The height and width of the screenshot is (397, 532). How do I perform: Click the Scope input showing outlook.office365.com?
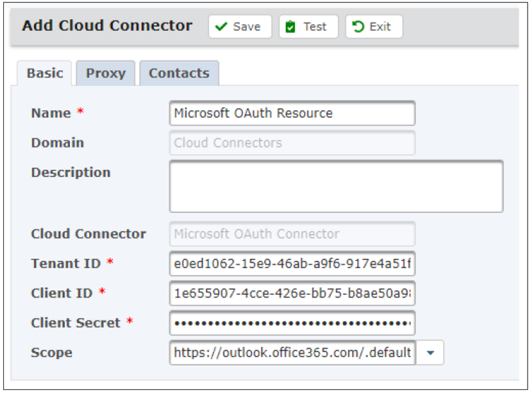point(290,352)
